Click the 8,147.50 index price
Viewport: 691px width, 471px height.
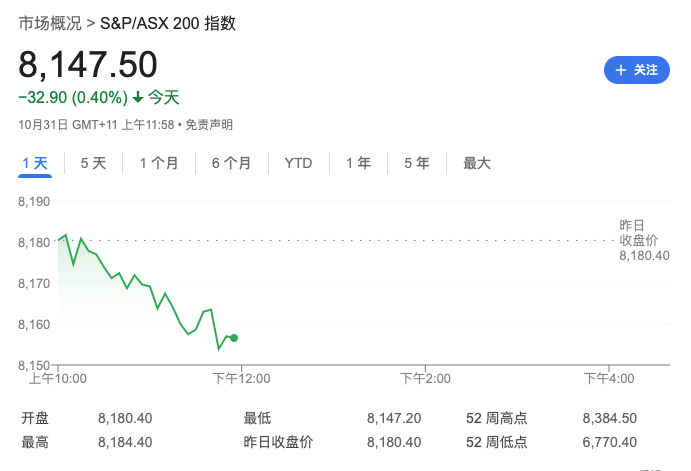coord(88,64)
